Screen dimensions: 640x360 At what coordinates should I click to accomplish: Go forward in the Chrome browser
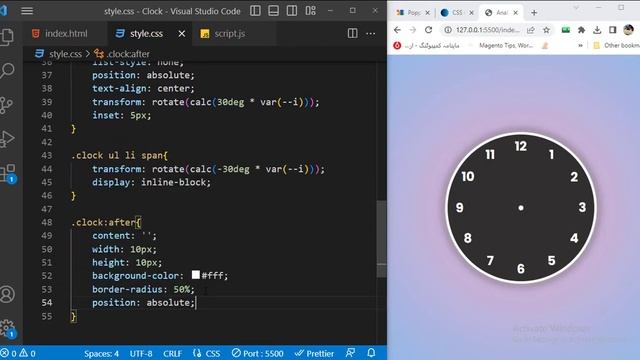click(x=412, y=30)
